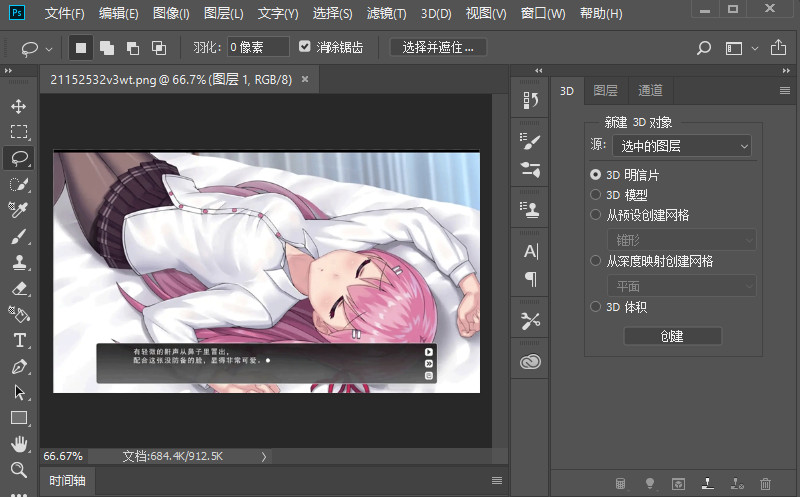The height and width of the screenshot is (497, 800).
Task: Click Add to selection icon
Action: tap(107, 48)
